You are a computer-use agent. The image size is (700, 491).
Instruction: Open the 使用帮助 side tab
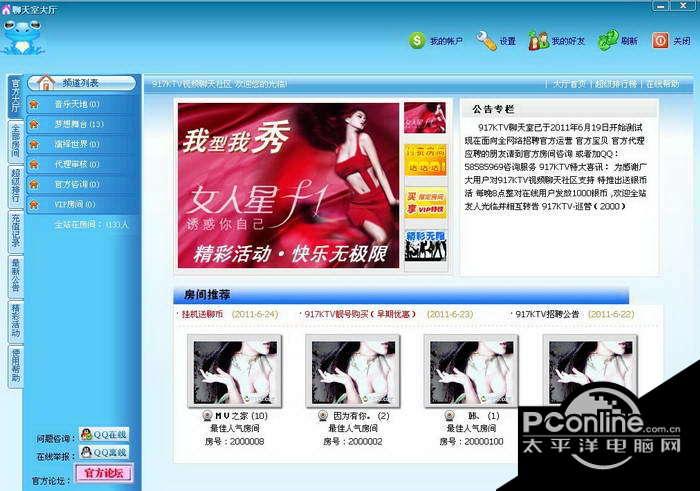pos(16,365)
